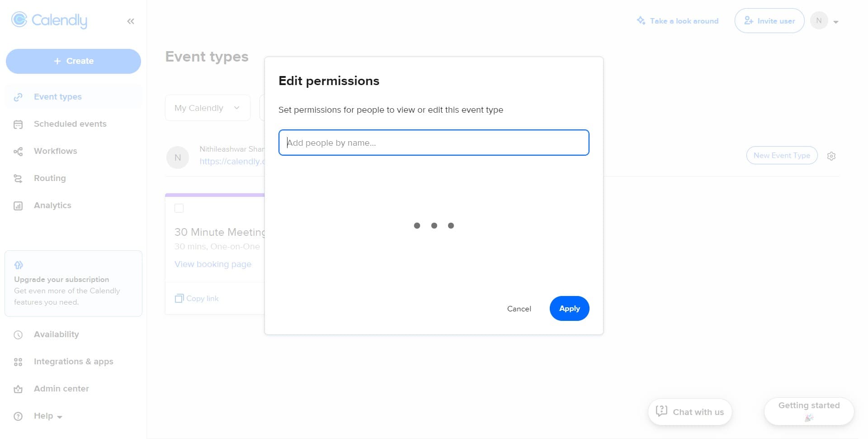Cancel the Edit permissions dialog
This screenshot has height=439, width=868.
point(519,308)
